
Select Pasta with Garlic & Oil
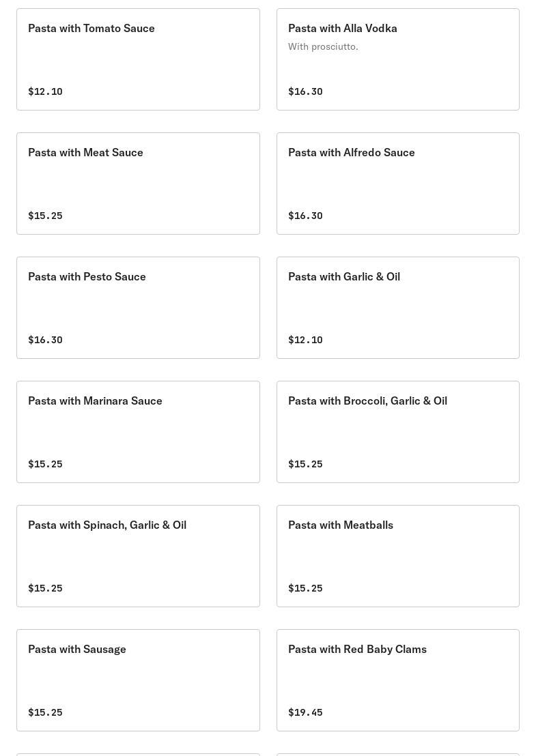click(397, 308)
